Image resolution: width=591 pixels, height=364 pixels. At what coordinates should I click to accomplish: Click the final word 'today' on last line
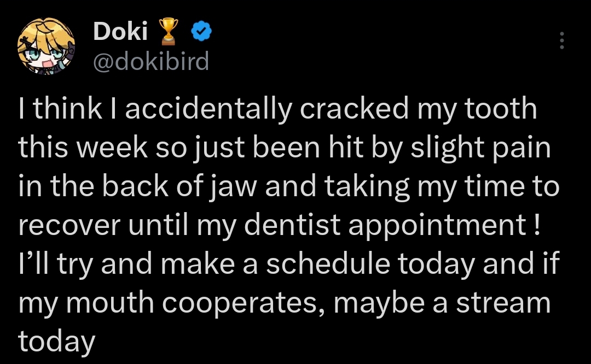pyautogui.click(x=56, y=342)
